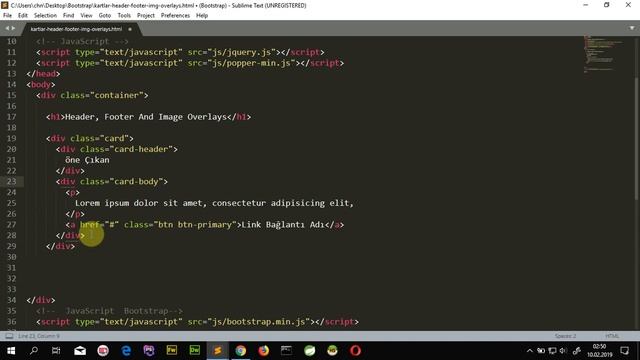Click the vertical scrollbar of the editor
640x360 pixels.
637,139
